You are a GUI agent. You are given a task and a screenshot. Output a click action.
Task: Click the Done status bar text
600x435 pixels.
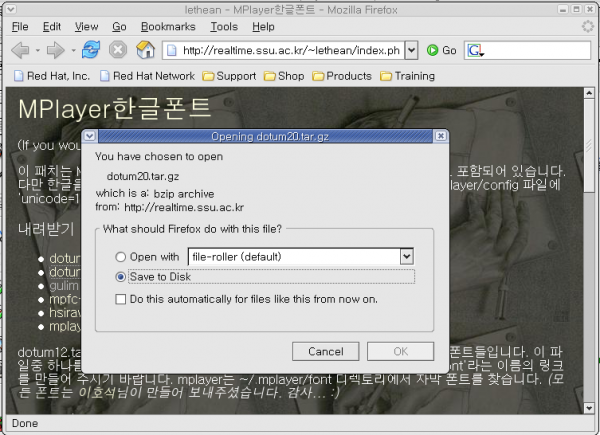(25, 424)
